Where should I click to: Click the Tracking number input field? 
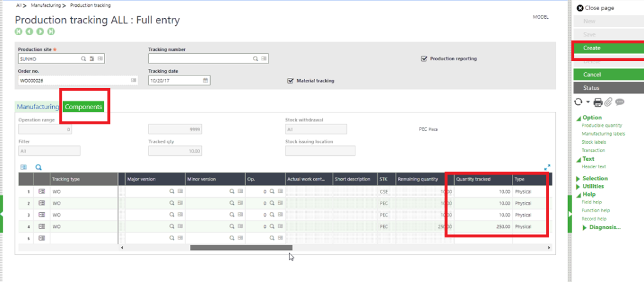pos(200,58)
